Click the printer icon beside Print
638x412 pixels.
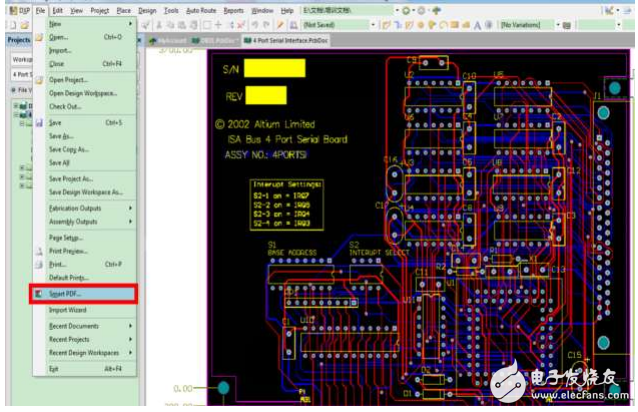(x=39, y=264)
